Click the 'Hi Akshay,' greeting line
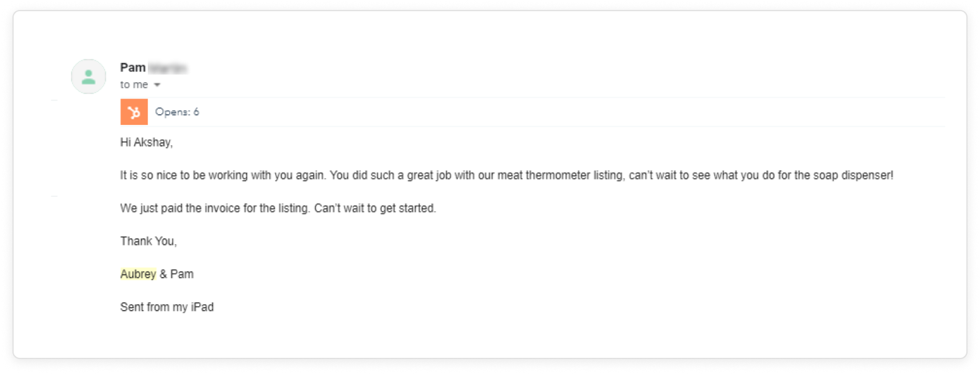Image resolution: width=980 pixels, height=374 pixels. [x=147, y=142]
